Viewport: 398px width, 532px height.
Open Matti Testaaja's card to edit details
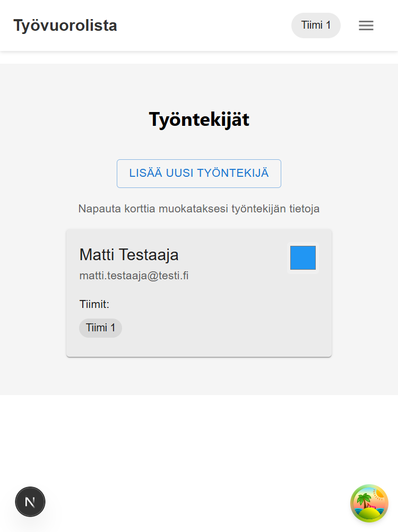pos(199,293)
